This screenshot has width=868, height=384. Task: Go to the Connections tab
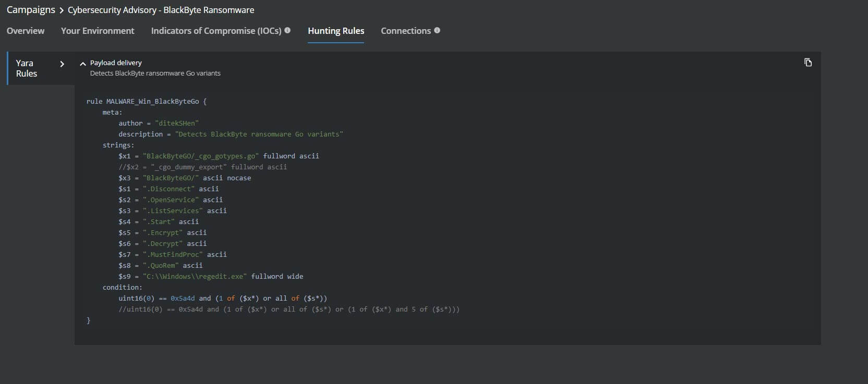406,31
